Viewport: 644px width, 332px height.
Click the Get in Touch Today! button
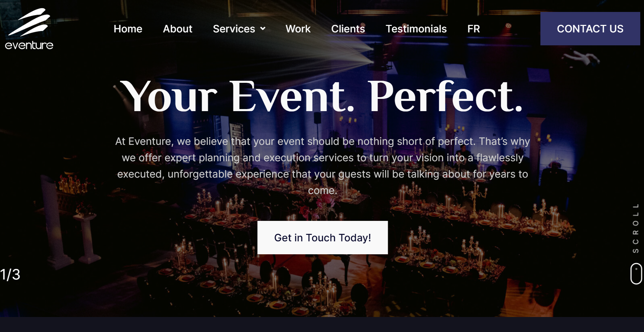[322, 238]
